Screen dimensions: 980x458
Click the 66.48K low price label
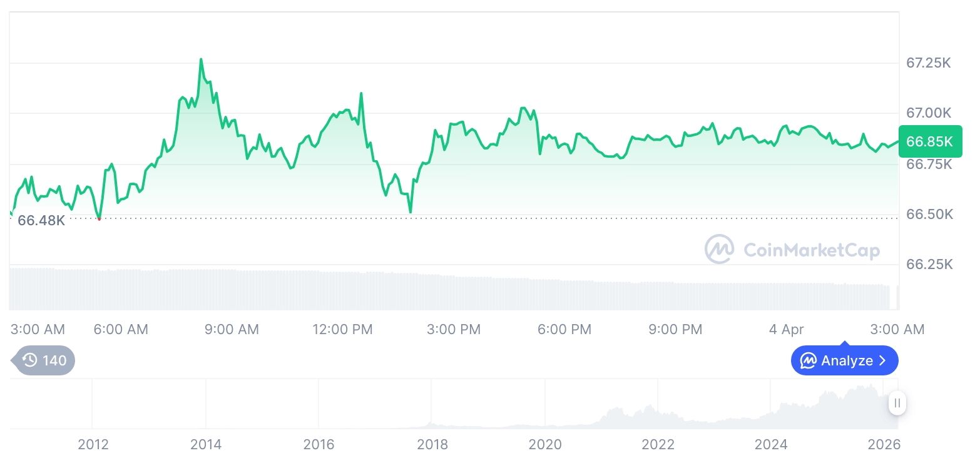click(41, 220)
